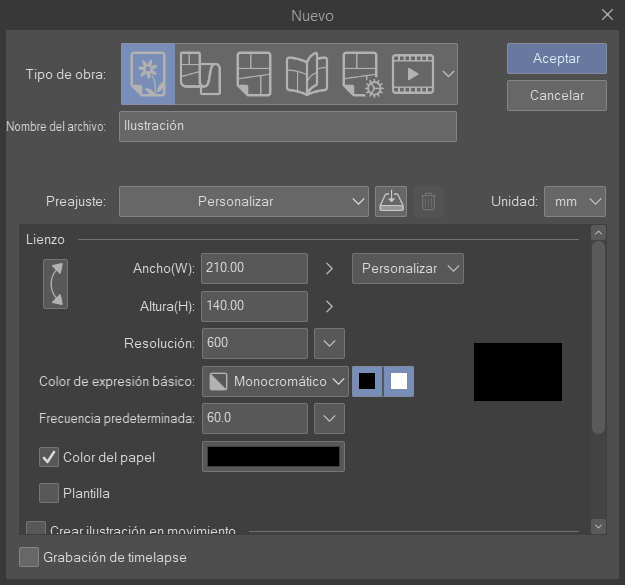Click the Nombre del archivo field
This screenshot has height=585, width=625.
[x=287, y=127]
